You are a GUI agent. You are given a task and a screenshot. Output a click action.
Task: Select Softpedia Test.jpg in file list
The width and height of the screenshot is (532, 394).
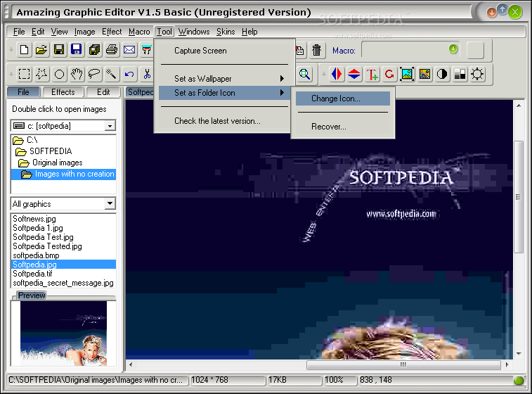43,237
